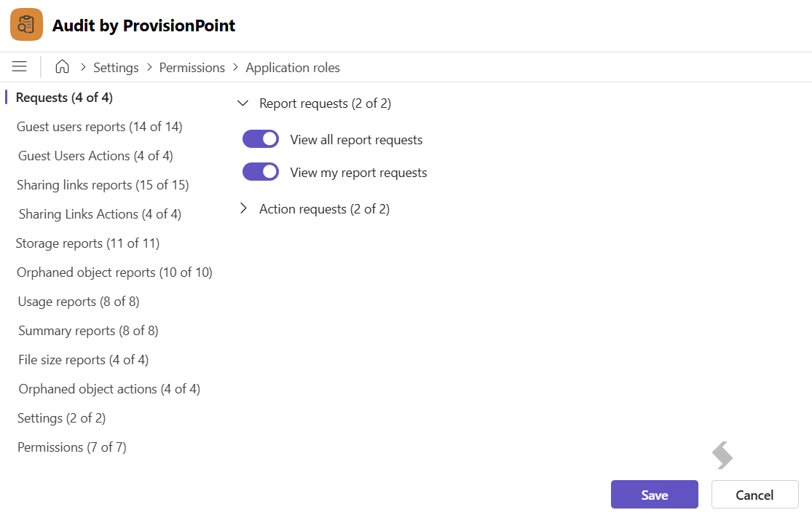Collapse the Report requests section

[243, 103]
